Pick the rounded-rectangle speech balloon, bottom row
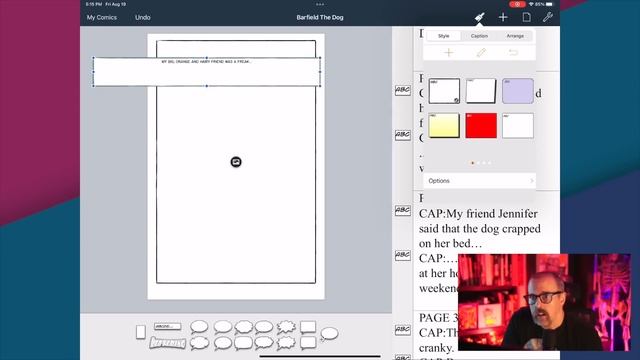 [243, 343]
